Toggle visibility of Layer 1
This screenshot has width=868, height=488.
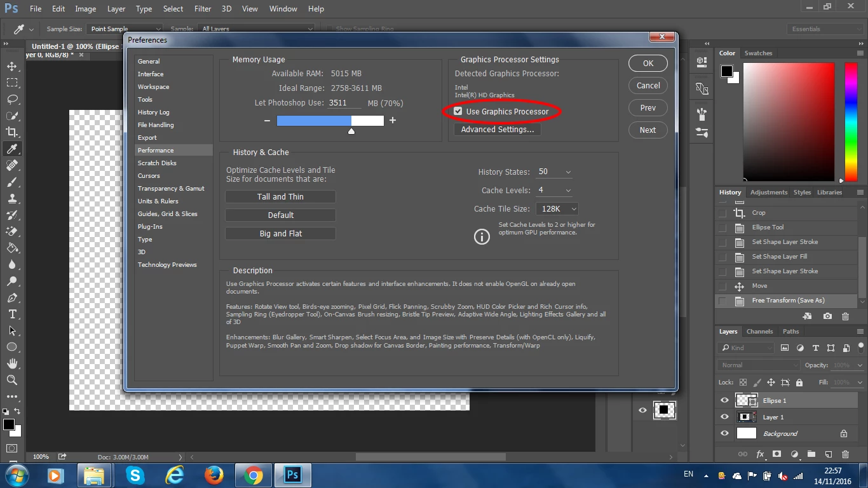(x=724, y=417)
